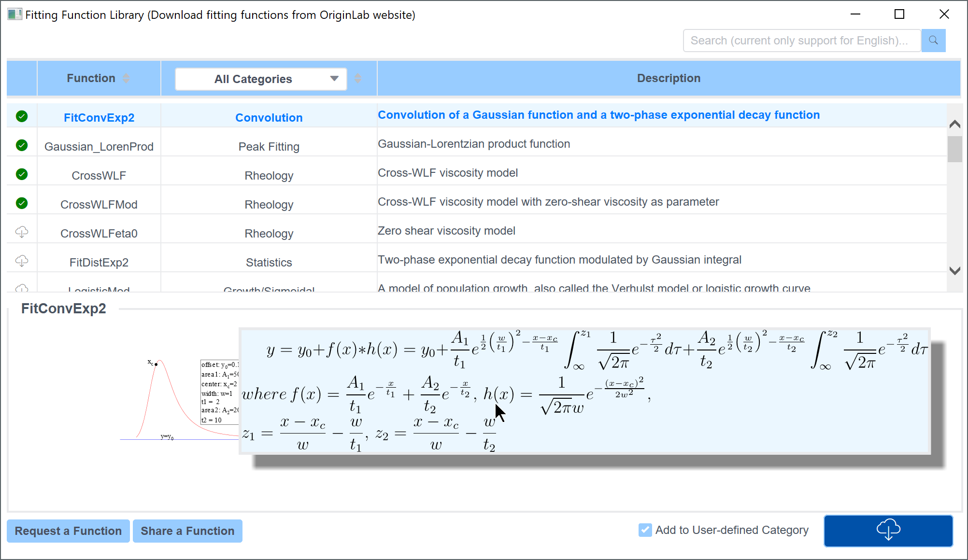Click the cloud download button
The height and width of the screenshot is (560, 968).
[x=888, y=530]
